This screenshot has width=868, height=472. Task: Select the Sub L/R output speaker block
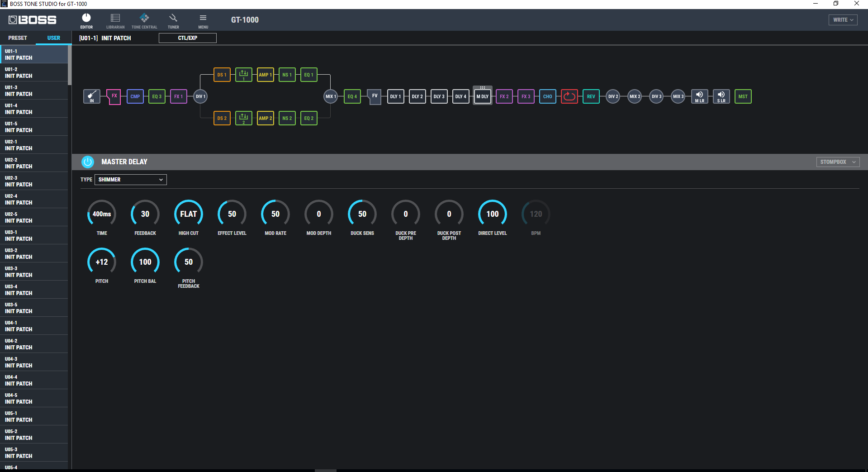coord(721,96)
